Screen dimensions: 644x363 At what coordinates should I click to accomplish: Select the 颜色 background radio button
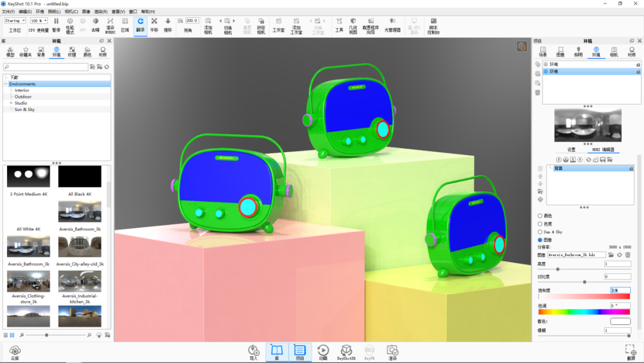540,216
